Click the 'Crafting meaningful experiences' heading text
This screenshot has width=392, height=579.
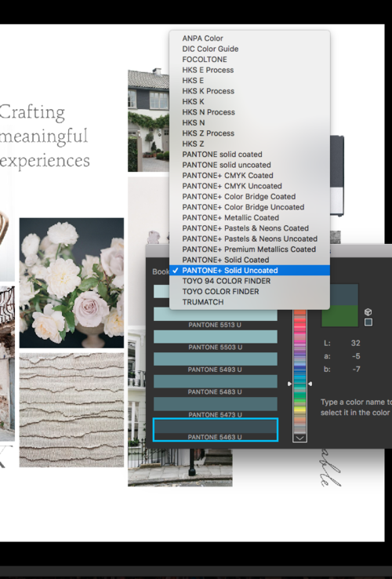click(44, 137)
